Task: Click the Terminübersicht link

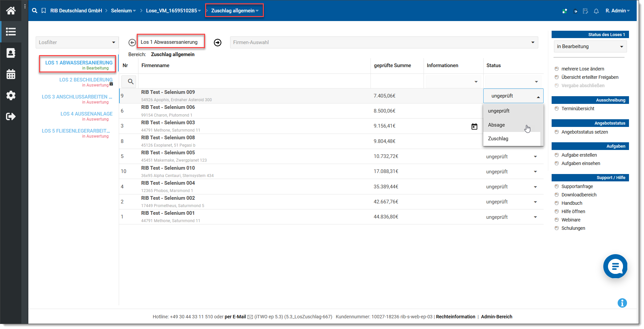Action: point(578,109)
